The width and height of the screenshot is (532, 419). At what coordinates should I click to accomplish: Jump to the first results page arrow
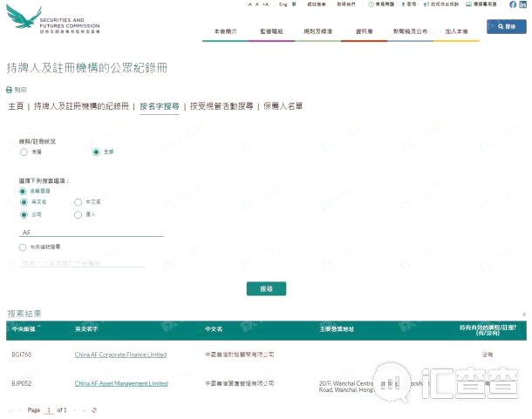point(10,410)
